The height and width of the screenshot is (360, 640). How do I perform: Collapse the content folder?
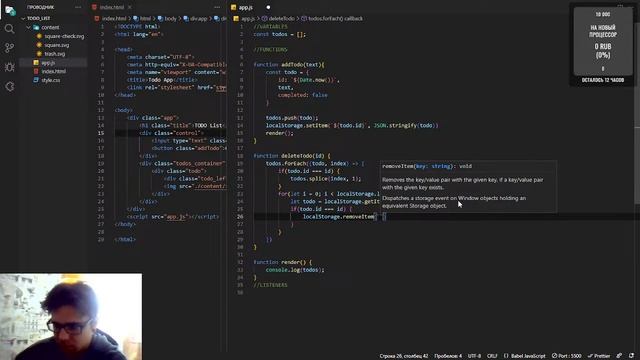pyautogui.click(x=50, y=27)
